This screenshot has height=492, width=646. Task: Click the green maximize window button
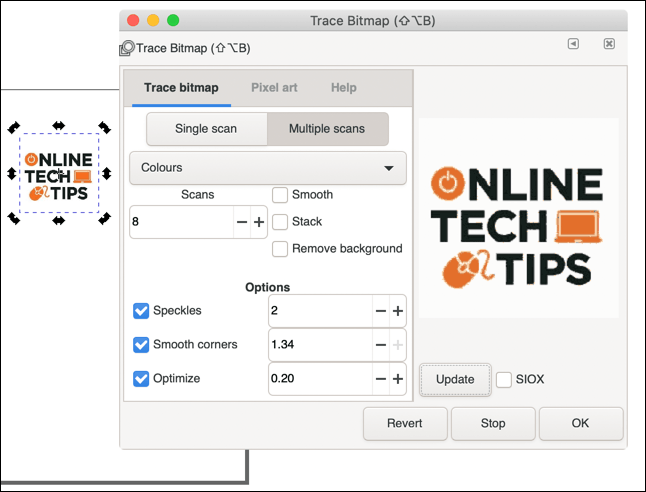173,20
